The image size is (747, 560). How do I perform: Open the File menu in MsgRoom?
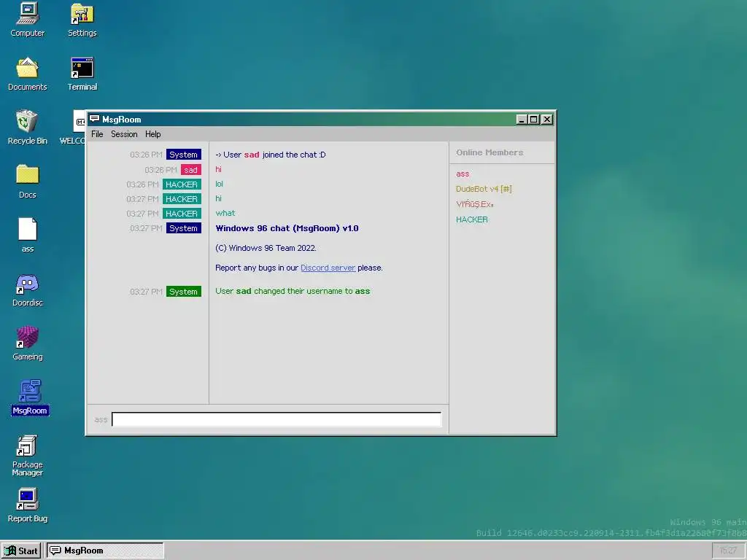97,134
